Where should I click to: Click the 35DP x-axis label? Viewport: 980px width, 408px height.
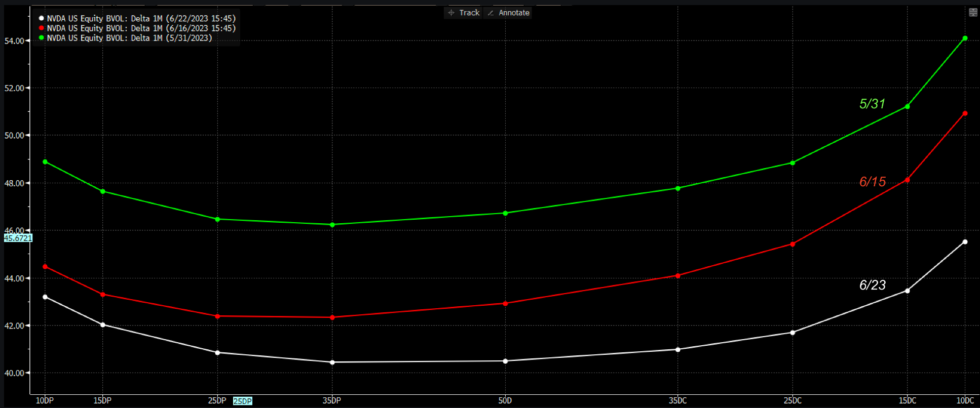[x=332, y=400]
